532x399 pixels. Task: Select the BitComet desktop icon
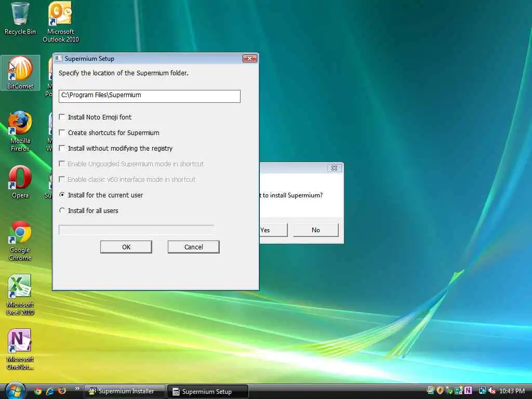pos(20,73)
